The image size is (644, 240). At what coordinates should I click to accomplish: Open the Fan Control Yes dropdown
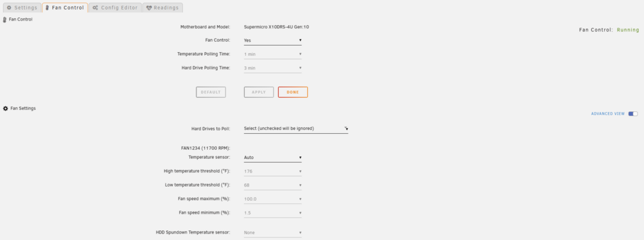[x=272, y=41]
